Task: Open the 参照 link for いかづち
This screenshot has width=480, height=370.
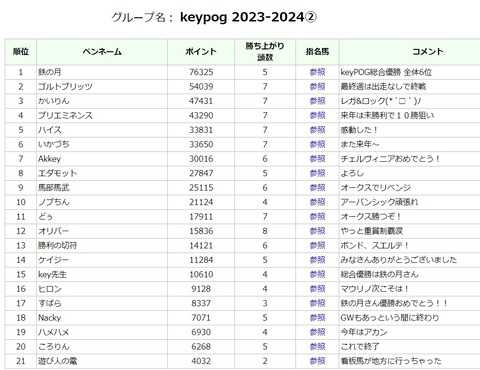Action: coord(317,144)
